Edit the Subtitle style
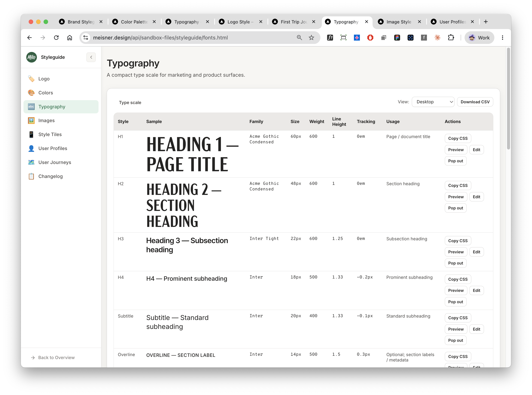Screen dimensions: 532x395 point(476,329)
